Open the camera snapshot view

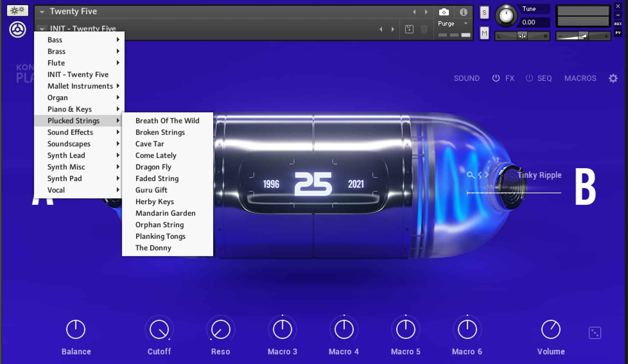tap(444, 12)
